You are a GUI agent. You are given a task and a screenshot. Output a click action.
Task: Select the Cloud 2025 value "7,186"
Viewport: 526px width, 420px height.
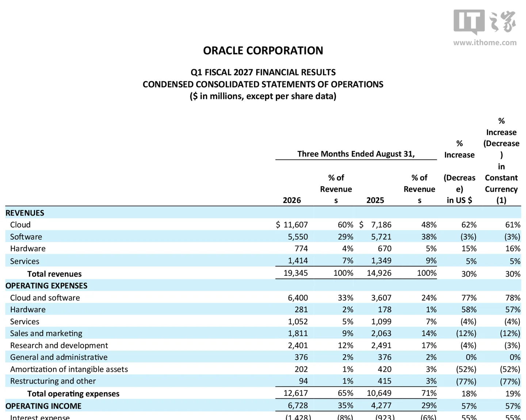tap(381, 225)
